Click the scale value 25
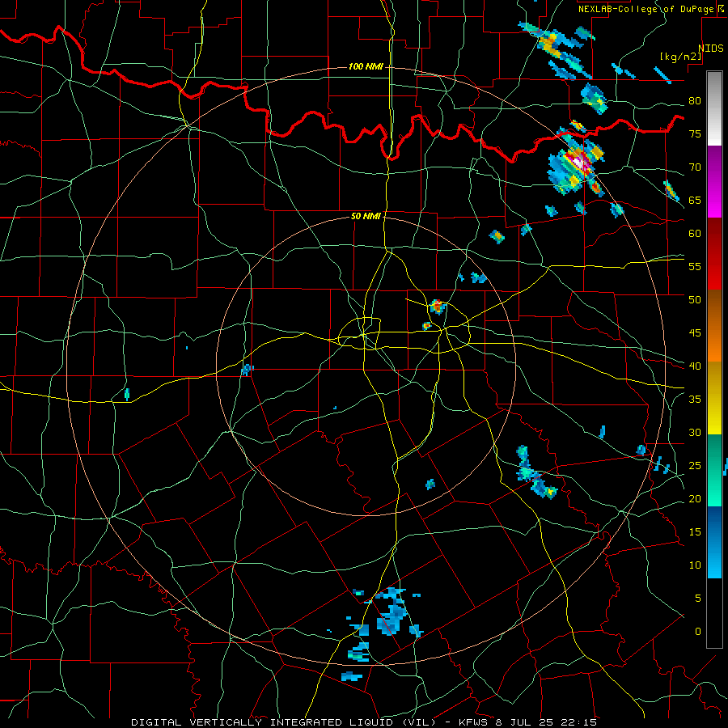 coord(695,465)
